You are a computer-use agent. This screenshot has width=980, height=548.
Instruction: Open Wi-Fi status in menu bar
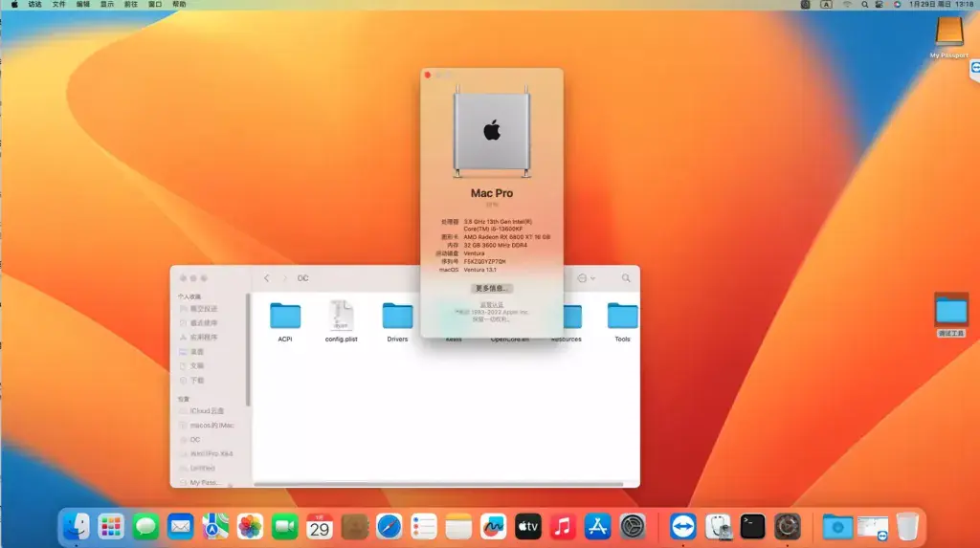[x=847, y=5]
